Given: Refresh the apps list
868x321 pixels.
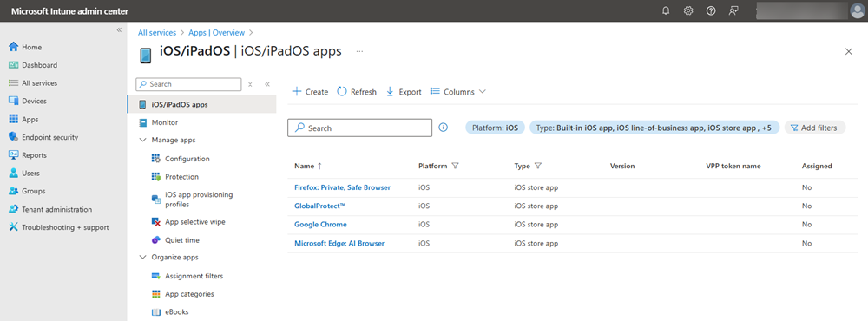Looking at the screenshot, I should point(357,92).
